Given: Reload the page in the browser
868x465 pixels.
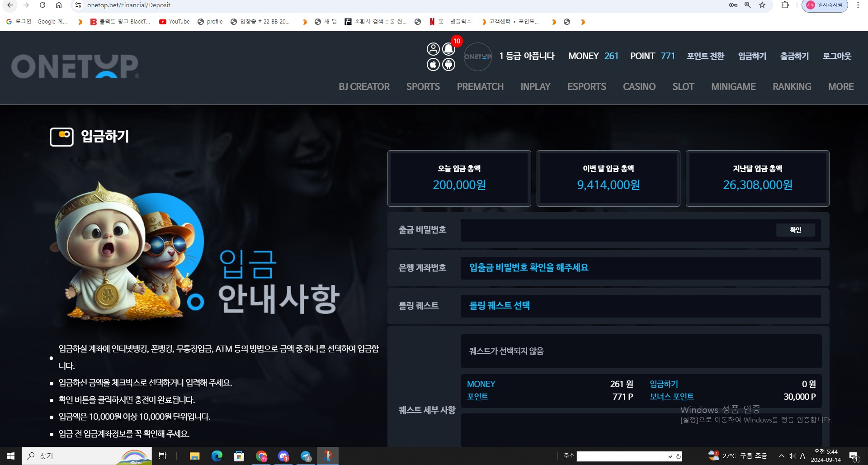Looking at the screenshot, I should coord(42,5).
